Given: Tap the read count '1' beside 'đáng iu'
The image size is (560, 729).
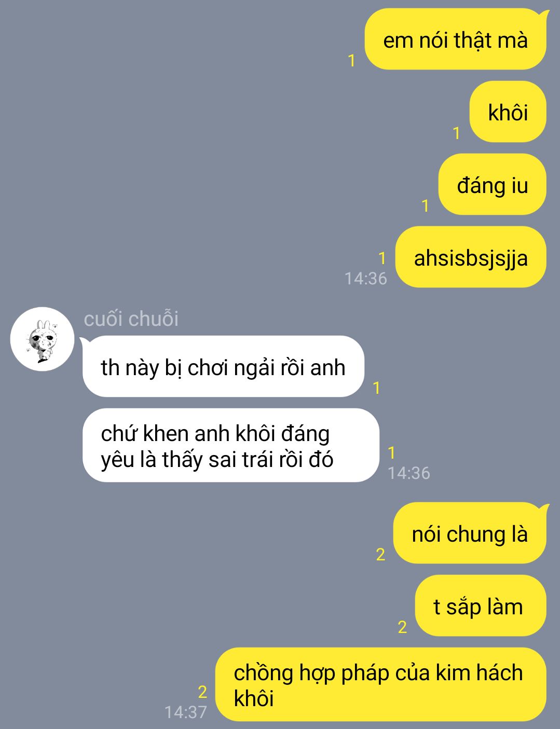Looking at the screenshot, I should point(426,206).
